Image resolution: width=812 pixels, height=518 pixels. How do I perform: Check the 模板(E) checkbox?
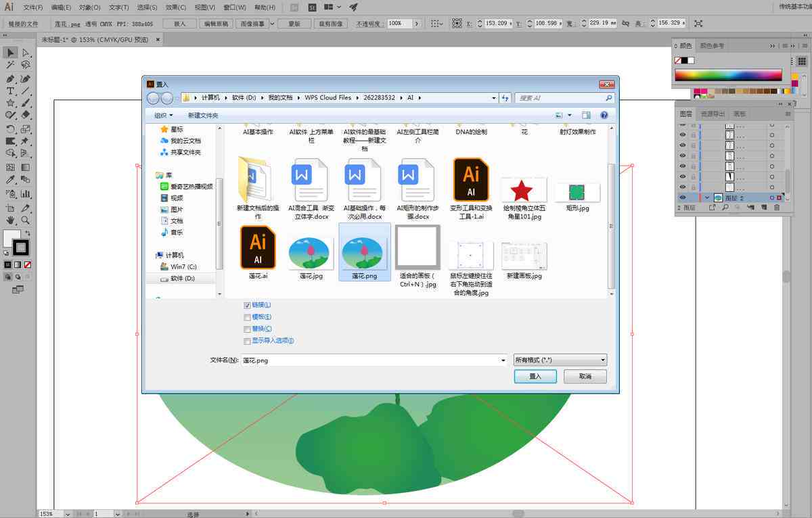tap(247, 317)
